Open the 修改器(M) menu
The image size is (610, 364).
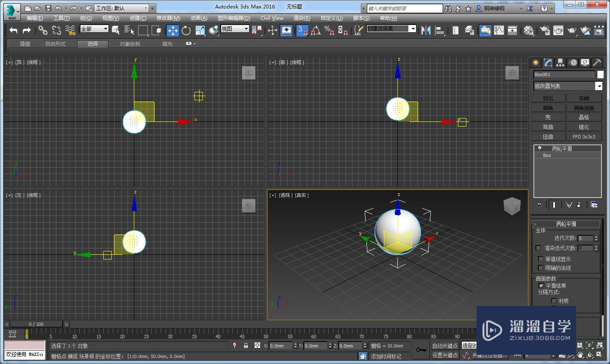[168, 18]
